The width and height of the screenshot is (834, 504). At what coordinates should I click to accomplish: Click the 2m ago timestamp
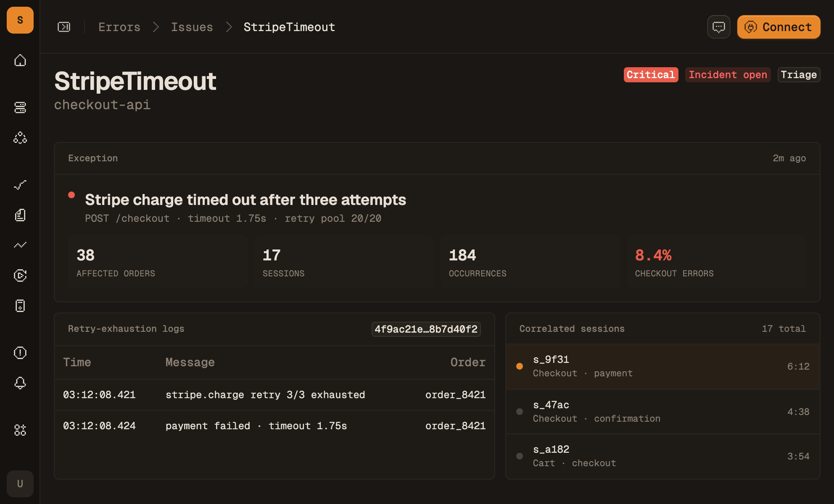[x=789, y=158]
